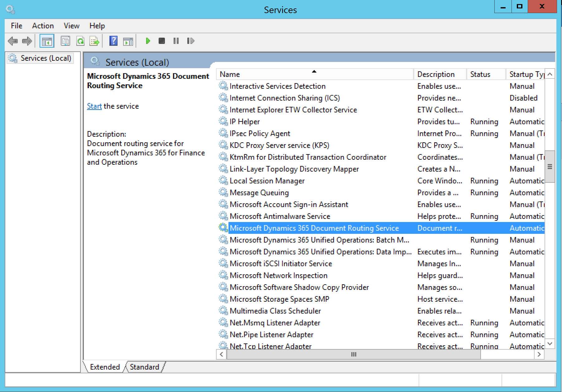Toggle the Show/Hide Action Pane button
The height and width of the screenshot is (392, 562).
pos(128,41)
